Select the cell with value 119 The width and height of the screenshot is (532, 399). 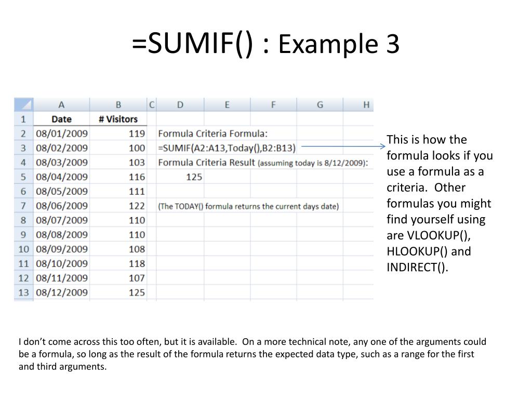click(137, 133)
